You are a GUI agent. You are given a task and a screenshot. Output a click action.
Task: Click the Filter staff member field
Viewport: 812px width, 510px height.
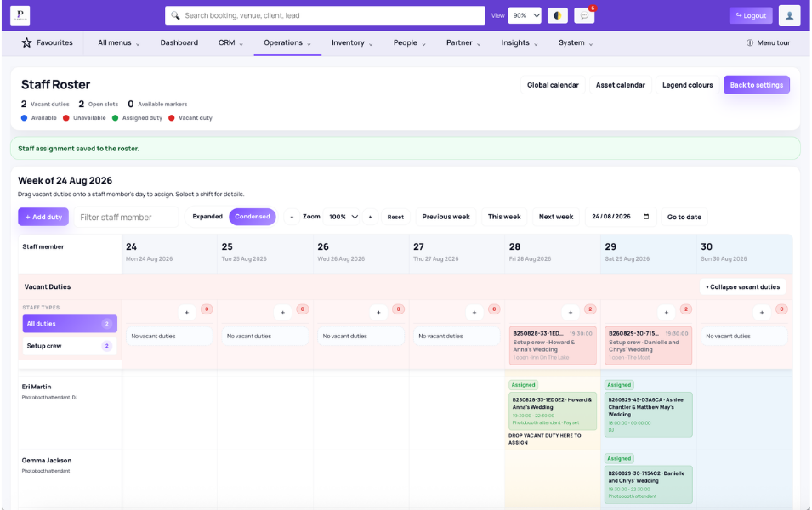coord(127,218)
